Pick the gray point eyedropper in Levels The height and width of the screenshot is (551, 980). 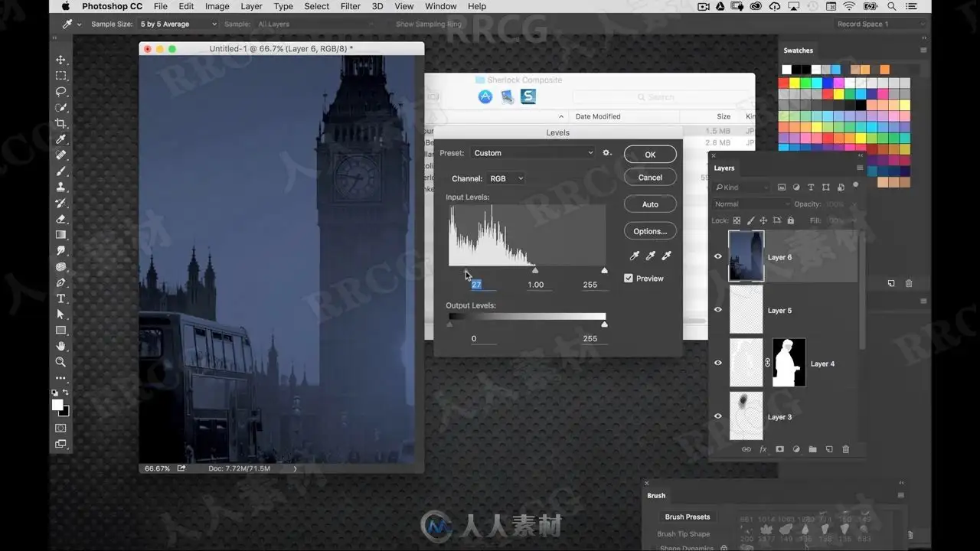[x=650, y=256]
